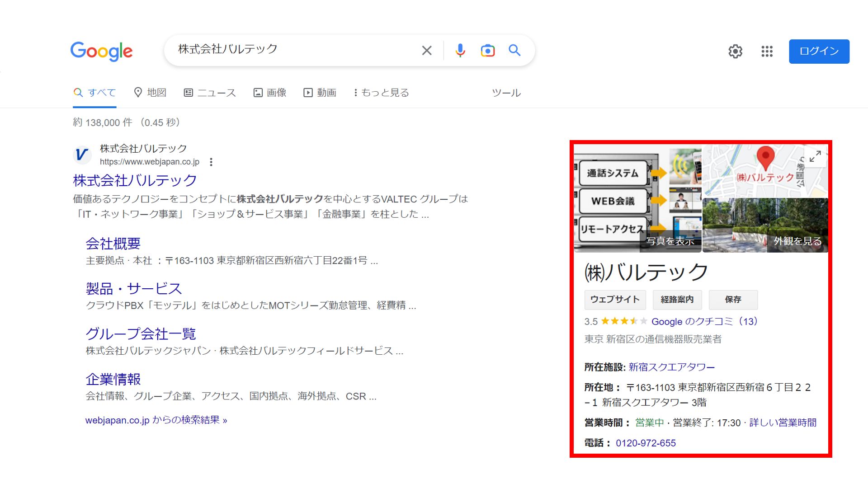Open the 外観を見る street view thumbnail
868x488 pixels.
(x=765, y=225)
